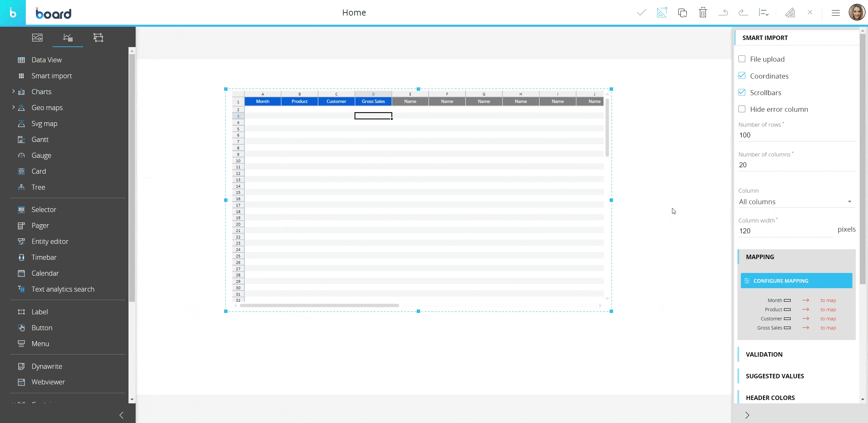Open the alignment options icon
This screenshot has height=423, width=868.
point(764,13)
